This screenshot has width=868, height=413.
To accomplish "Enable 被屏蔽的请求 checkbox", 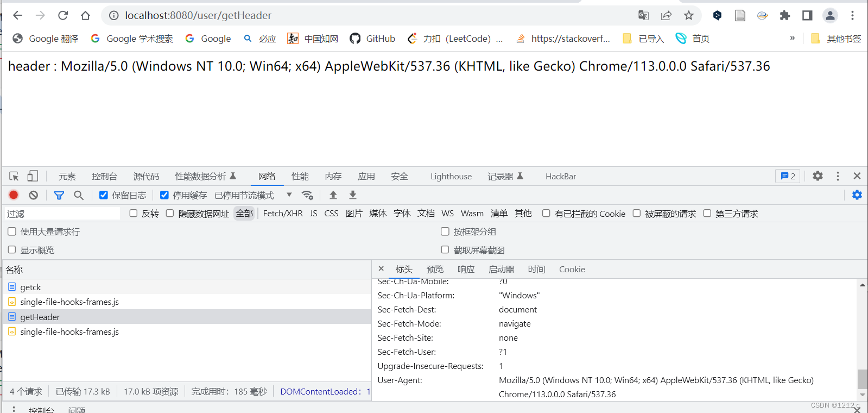I will pyautogui.click(x=637, y=214).
